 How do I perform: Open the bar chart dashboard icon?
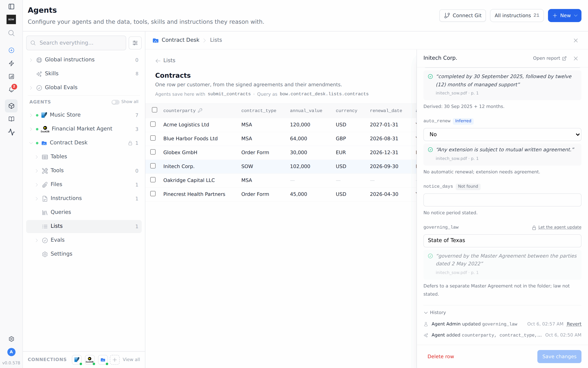click(x=11, y=76)
